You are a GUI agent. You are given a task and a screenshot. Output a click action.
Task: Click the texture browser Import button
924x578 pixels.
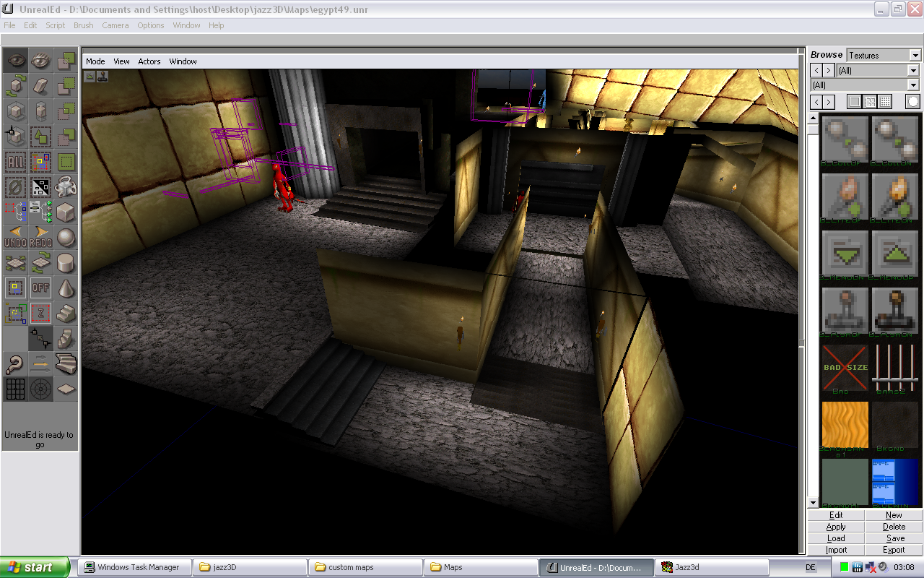[x=836, y=550]
